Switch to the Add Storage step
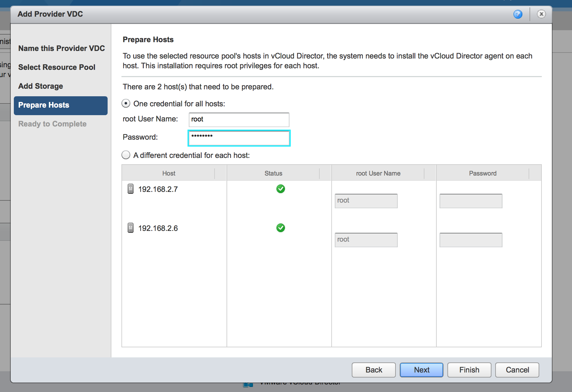 (41, 86)
